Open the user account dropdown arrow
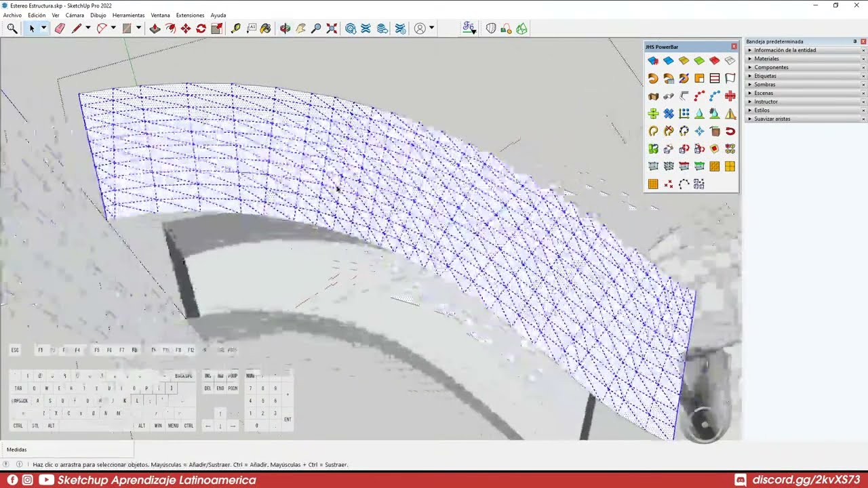 point(431,28)
